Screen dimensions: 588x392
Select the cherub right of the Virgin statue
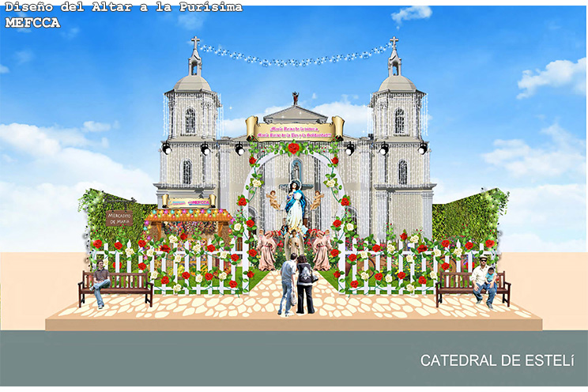[x=316, y=198]
